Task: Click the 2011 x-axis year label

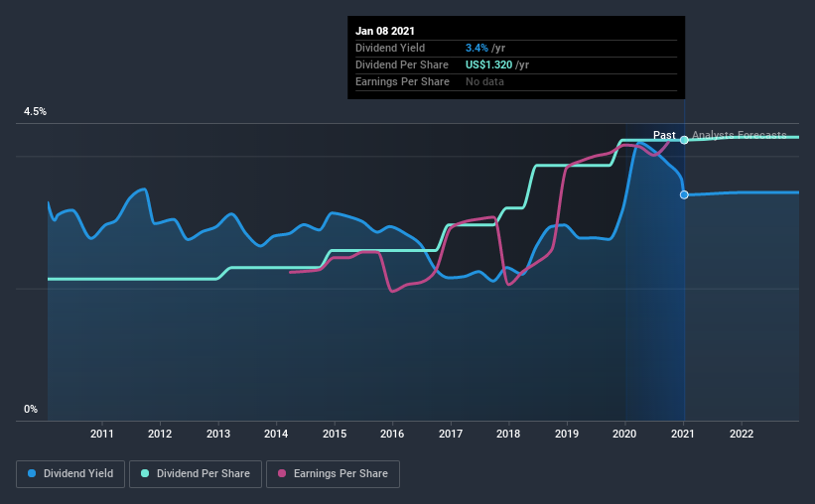Action: 102,434
